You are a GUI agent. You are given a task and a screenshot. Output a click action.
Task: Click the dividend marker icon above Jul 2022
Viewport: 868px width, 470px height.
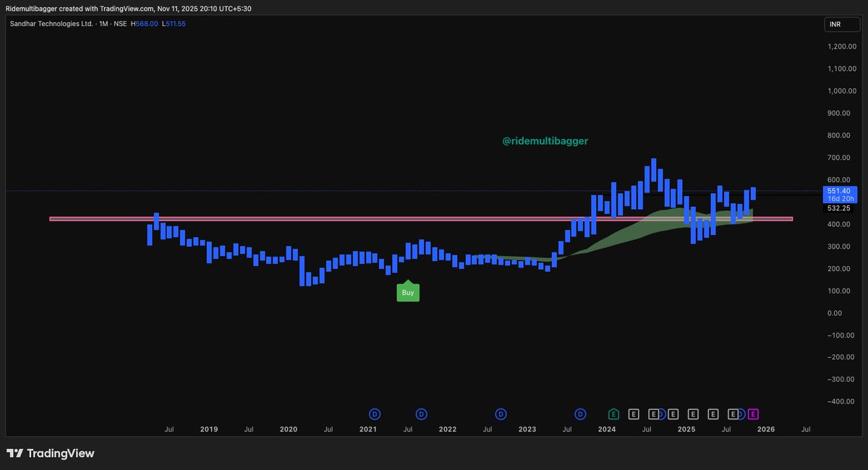(421, 414)
